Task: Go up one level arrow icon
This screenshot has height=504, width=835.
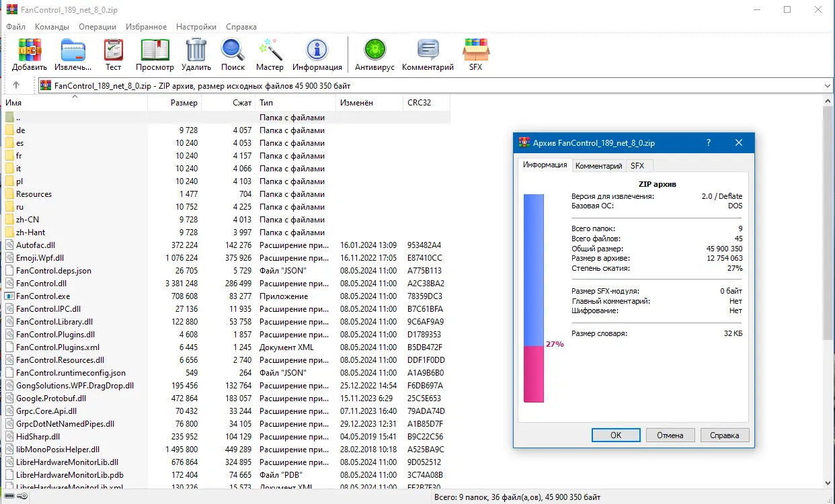Action: click(x=16, y=85)
